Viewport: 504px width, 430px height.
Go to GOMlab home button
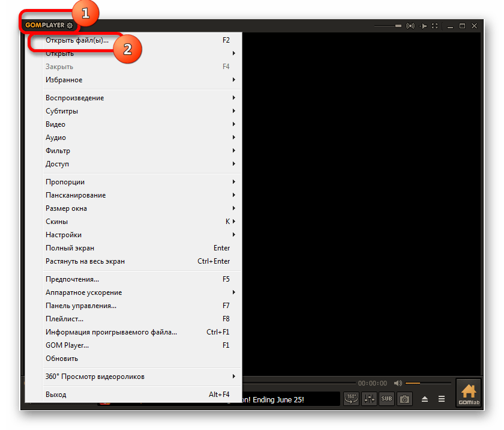[469, 393]
